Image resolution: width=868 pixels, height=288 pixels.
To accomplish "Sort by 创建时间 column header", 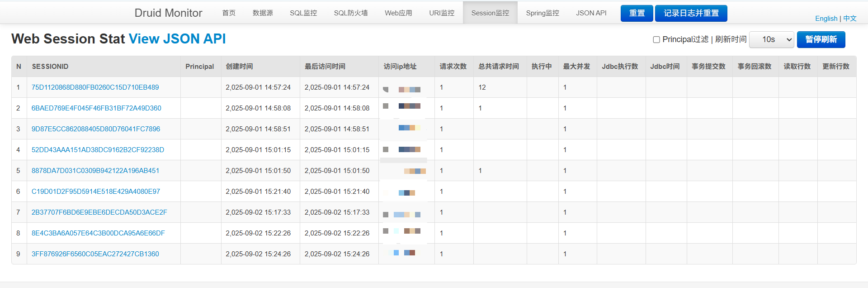I will (x=239, y=67).
